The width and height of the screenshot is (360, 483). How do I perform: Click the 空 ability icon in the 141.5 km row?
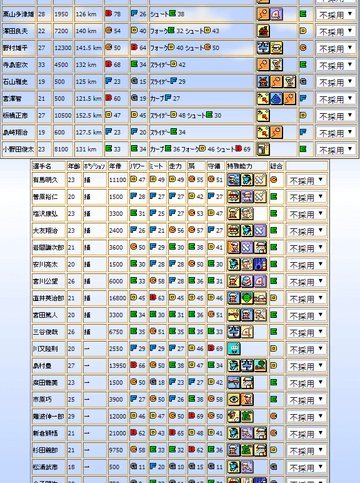click(263, 48)
